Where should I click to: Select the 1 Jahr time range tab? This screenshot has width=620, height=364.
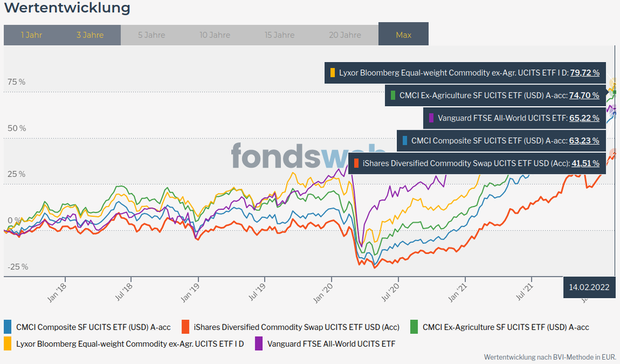[x=31, y=35]
